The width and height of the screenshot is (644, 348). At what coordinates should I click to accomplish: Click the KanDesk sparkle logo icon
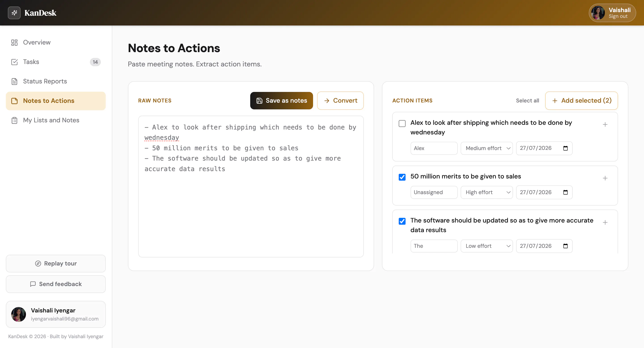point(14,13)
